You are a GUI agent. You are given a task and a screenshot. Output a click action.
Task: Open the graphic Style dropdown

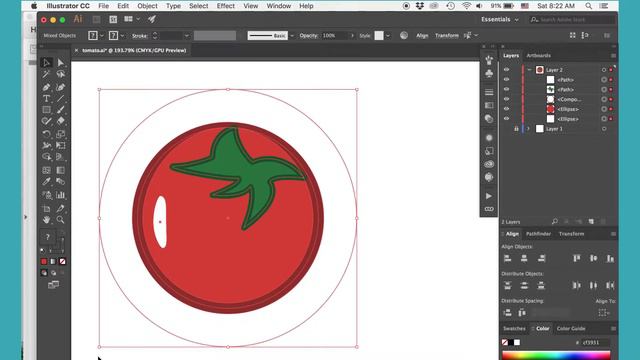click(x=387, y=36)
